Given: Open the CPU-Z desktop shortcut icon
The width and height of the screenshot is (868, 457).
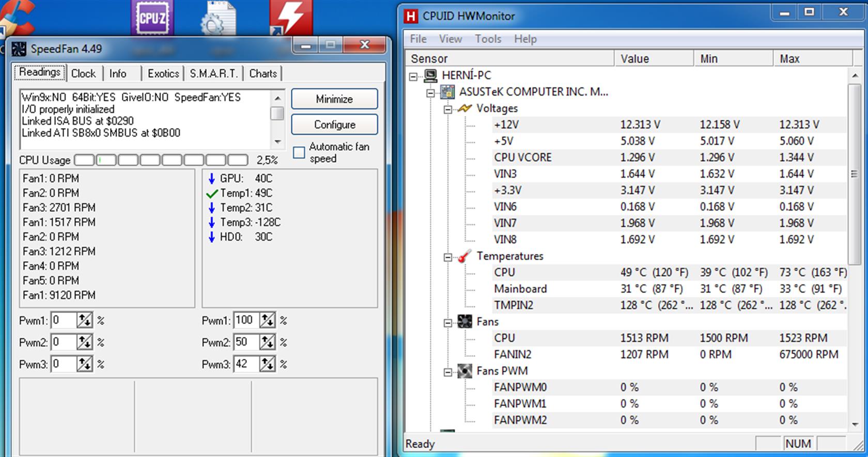Looking at the screenshot, I should pyautogui.click(x=151, y=18).
